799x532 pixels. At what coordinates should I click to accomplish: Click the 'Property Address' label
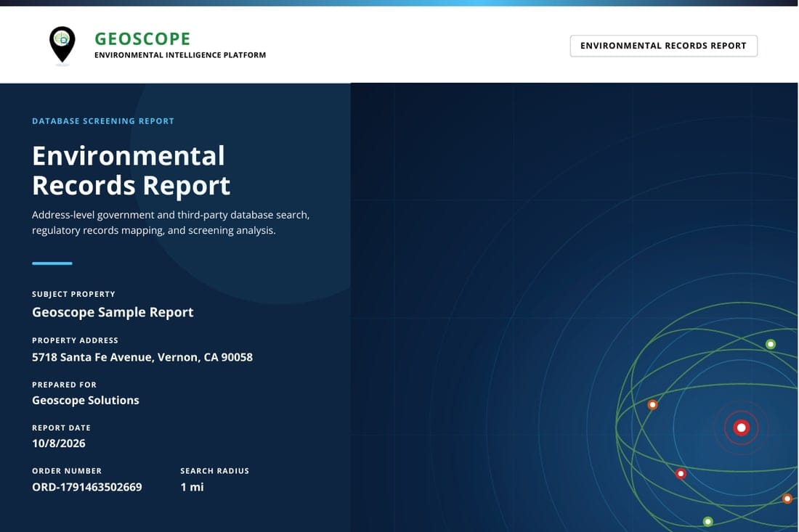point(75,340)
